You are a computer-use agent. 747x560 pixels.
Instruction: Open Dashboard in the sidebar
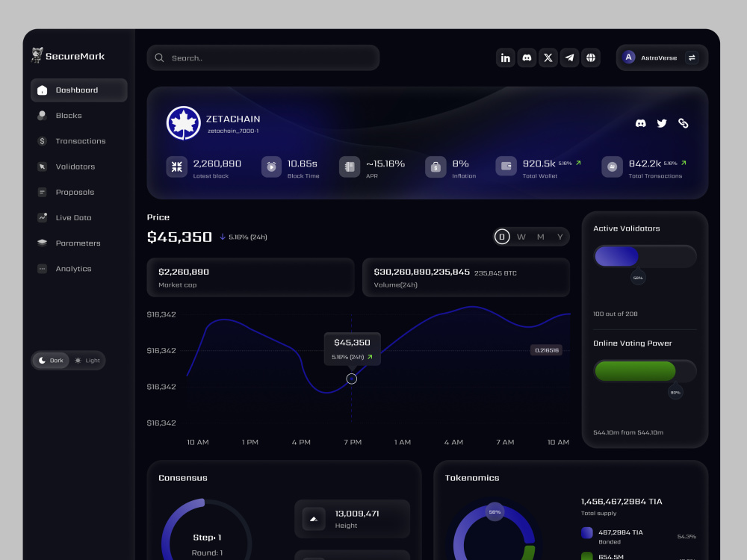(79, 90)
